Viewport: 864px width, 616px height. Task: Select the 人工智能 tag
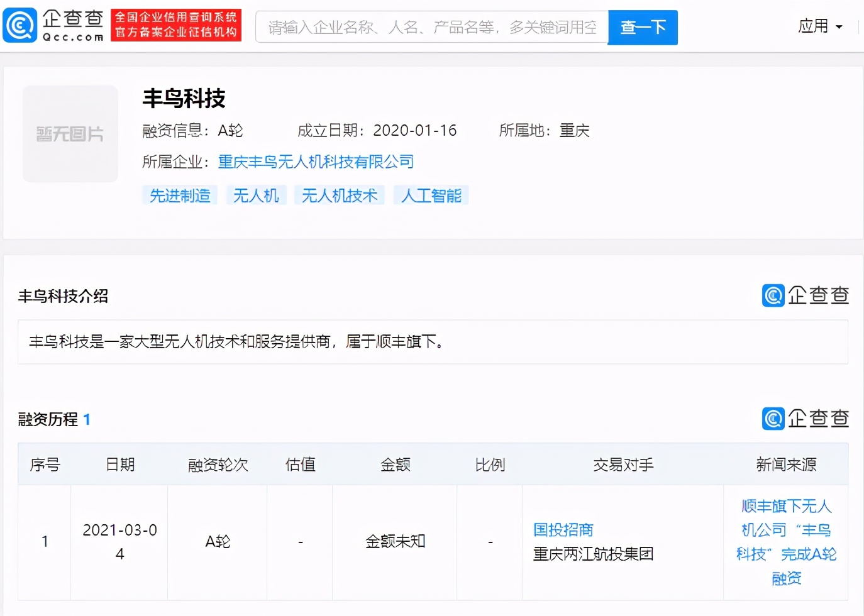pos(431,195)
